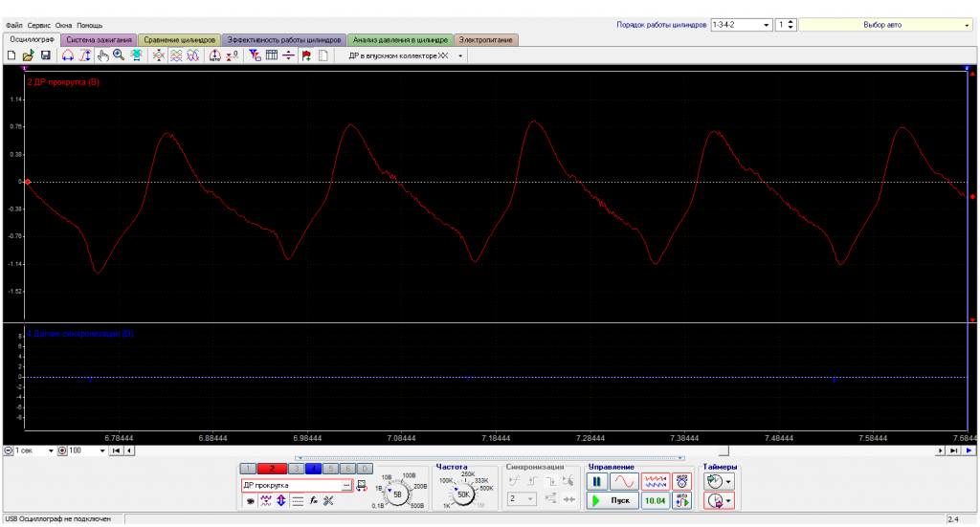Open the Помощь menu
Viewport: 980px width, 527px height.
pos(89,26)
